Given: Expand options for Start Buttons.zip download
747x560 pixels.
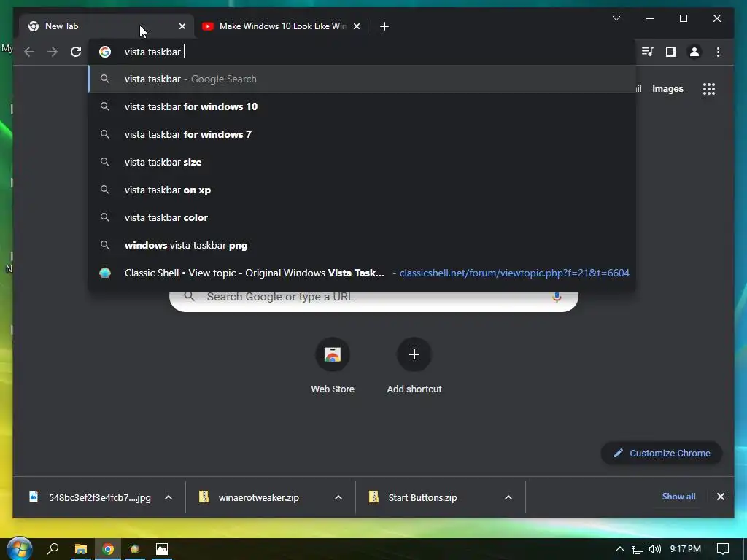Looking at the screenshot, I should coord(508,497).
